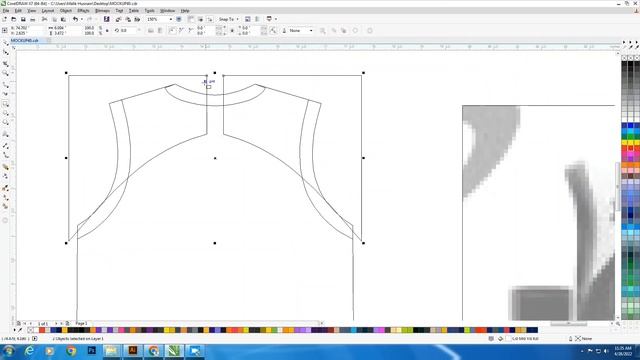Viewport: 640px width, 360px height.
Task: Select the Freehand tool in the toolbox
Action: pos(5,84)
